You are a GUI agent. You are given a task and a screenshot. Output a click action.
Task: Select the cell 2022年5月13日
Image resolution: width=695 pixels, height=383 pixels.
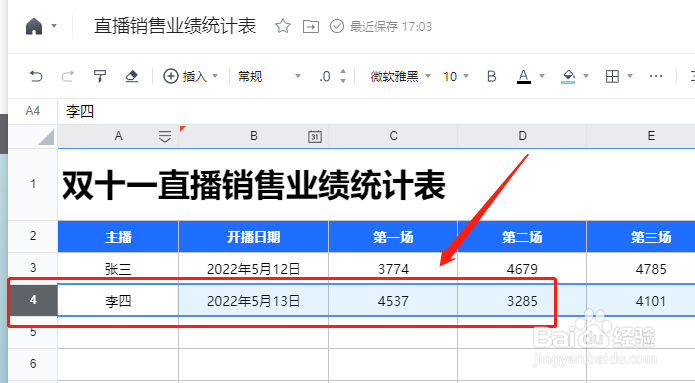point(254,301)
